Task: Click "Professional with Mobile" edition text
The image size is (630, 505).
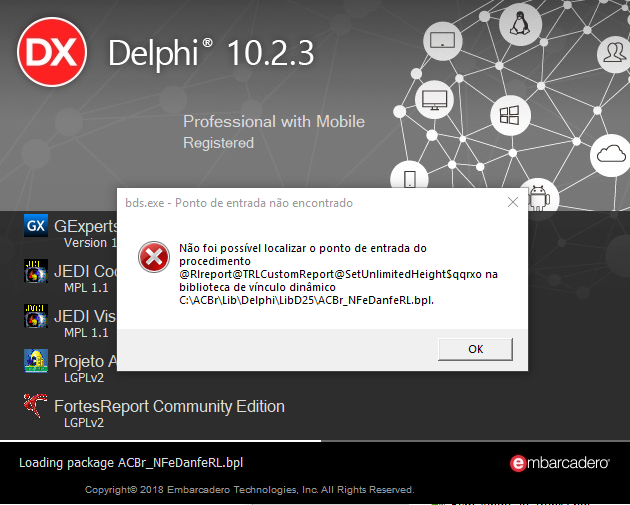Action: 274,121
